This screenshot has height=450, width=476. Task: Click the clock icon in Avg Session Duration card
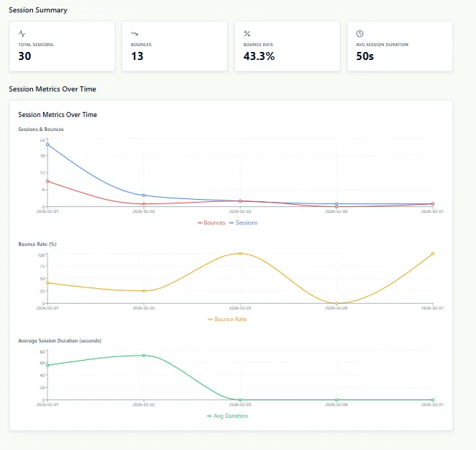[x=360, y=34]
